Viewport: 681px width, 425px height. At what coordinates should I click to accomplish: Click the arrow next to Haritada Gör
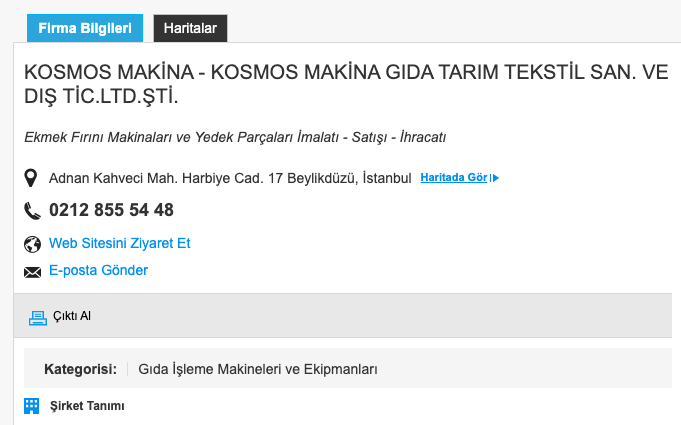point(495,178)
